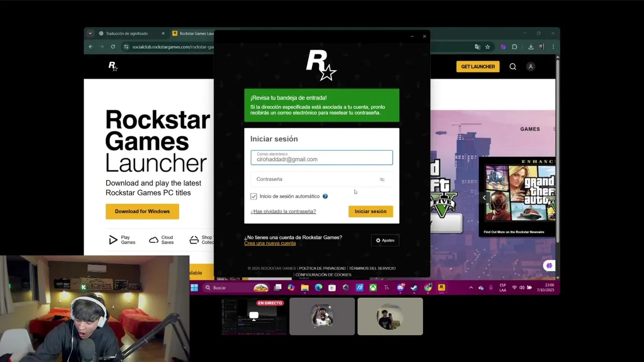
Task: Select GAMES tab on website banner
Action: pyautogui.click(x=530, y=129)
